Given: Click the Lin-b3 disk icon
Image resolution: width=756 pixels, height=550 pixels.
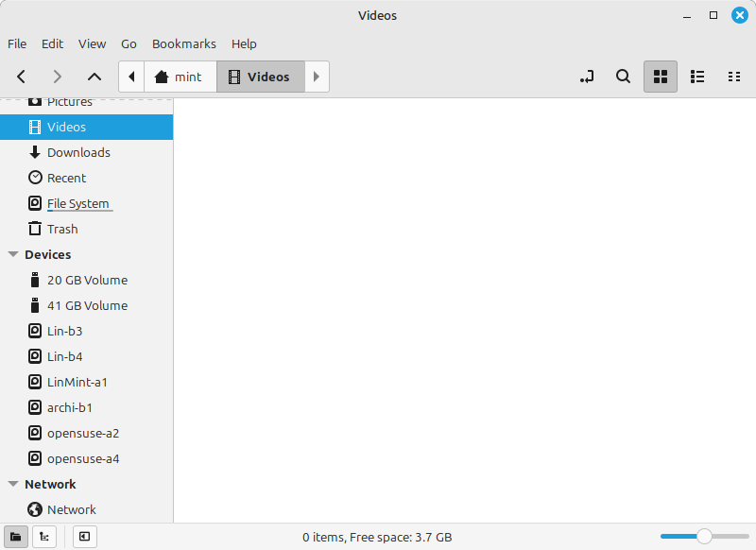Looking at the screenshot, I should (x=35, y=331).
